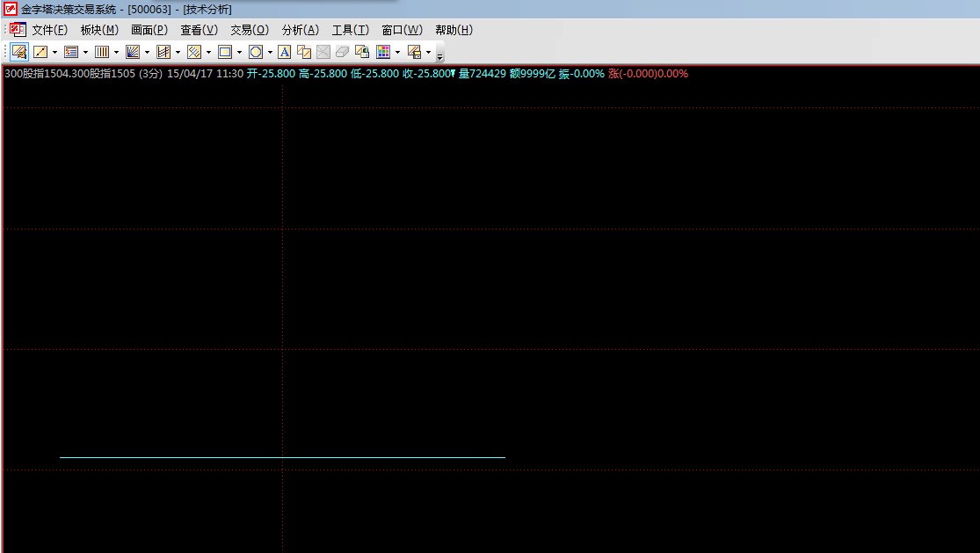Click the application icon left of 文件 menu
980x553 pixels.
[18, 29]
